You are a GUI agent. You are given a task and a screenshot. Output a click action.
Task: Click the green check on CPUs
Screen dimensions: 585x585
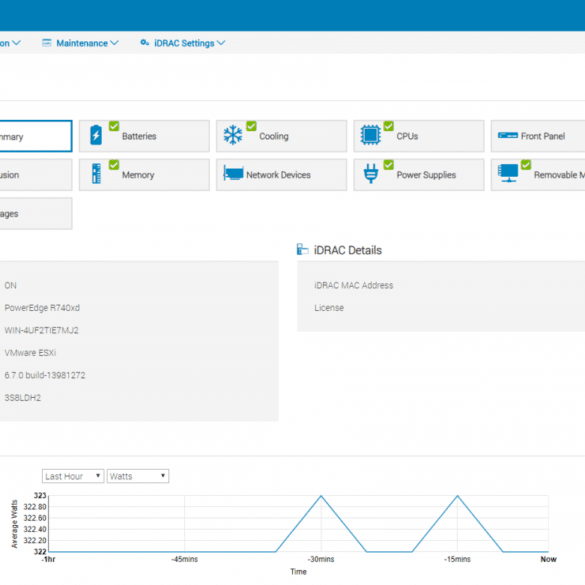388,126
